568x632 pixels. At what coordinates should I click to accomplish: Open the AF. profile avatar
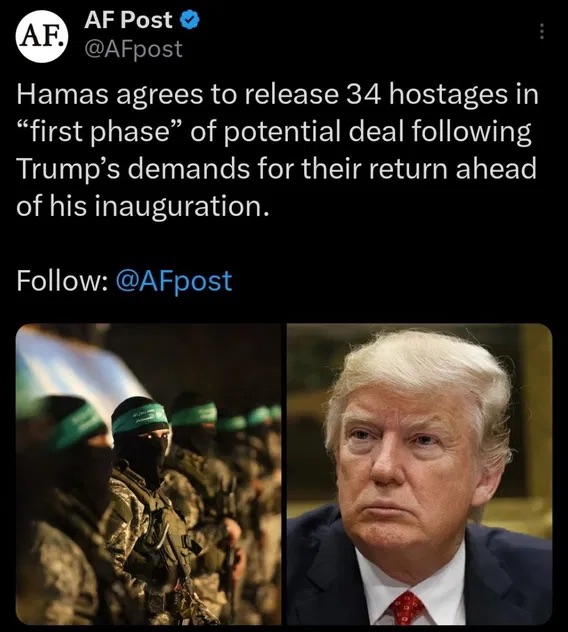pos(42,36)
